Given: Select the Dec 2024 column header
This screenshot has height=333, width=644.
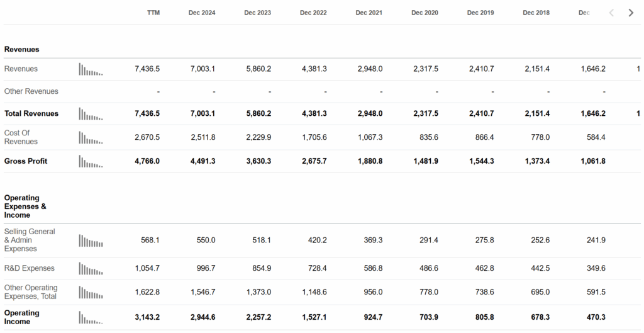Looking at the screenshot, I should (x=202, y=13).
